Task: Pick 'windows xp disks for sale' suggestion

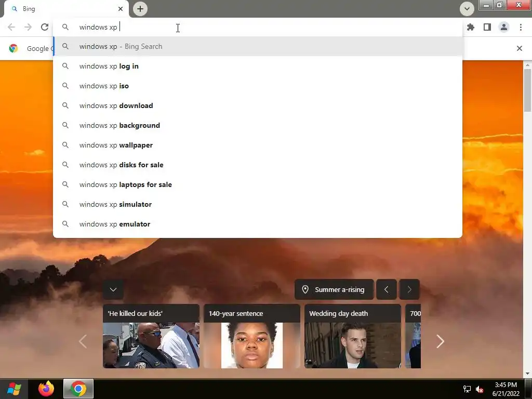Action: point(258,165)
